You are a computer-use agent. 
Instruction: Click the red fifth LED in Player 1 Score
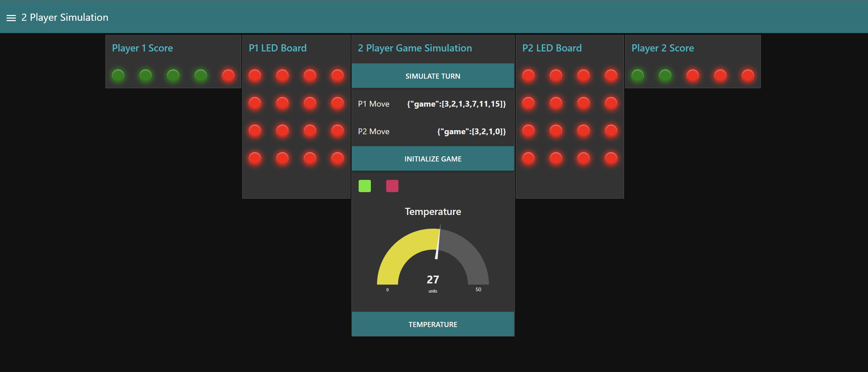(228, 75)
